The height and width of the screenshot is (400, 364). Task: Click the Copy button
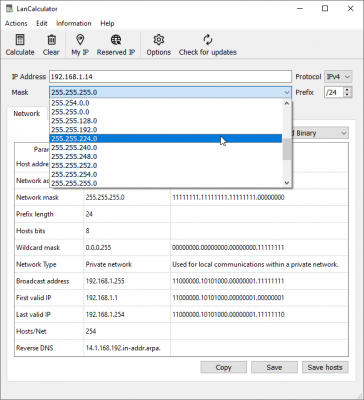(x=223, y=367)
